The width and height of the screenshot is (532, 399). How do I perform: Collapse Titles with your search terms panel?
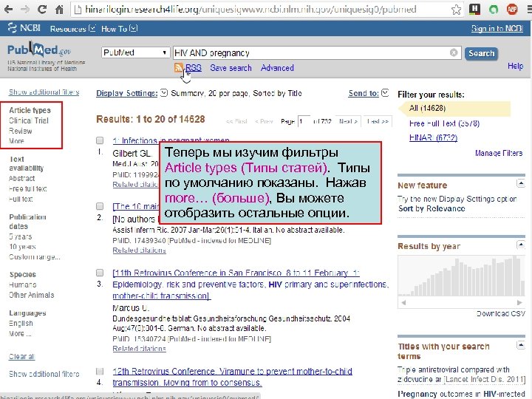520,345
